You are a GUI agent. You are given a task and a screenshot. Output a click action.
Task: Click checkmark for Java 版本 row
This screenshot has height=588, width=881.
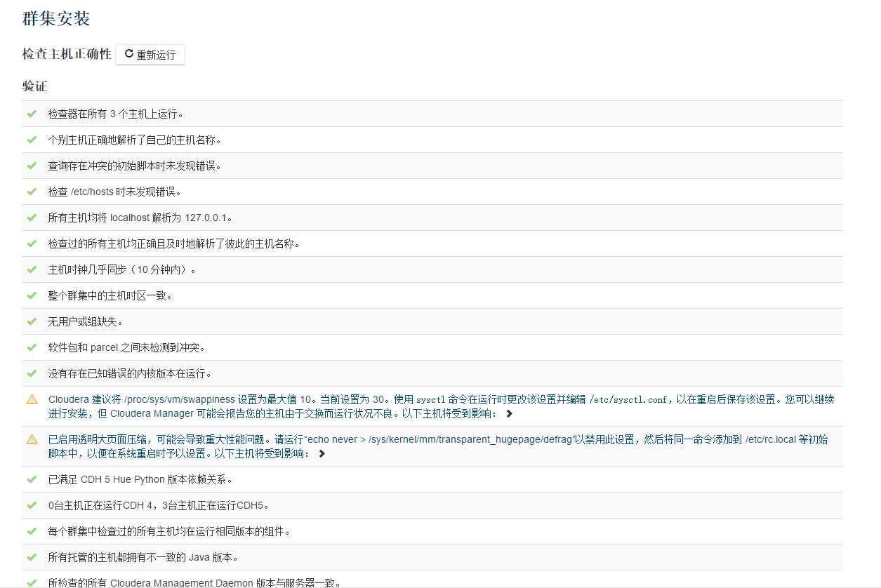tap(32, 557)
